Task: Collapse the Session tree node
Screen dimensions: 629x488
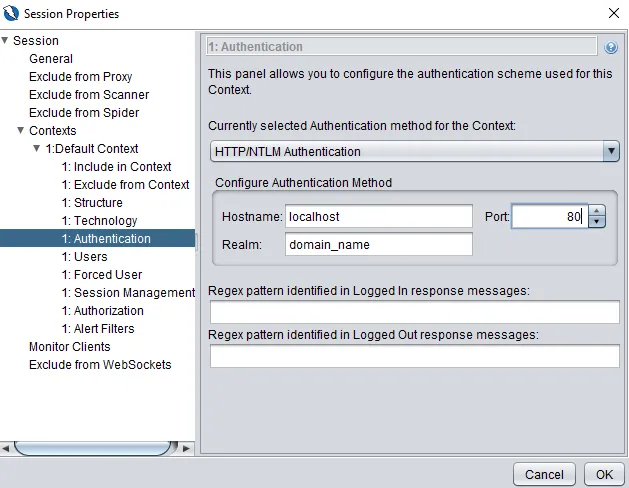Action: point(6,41)
